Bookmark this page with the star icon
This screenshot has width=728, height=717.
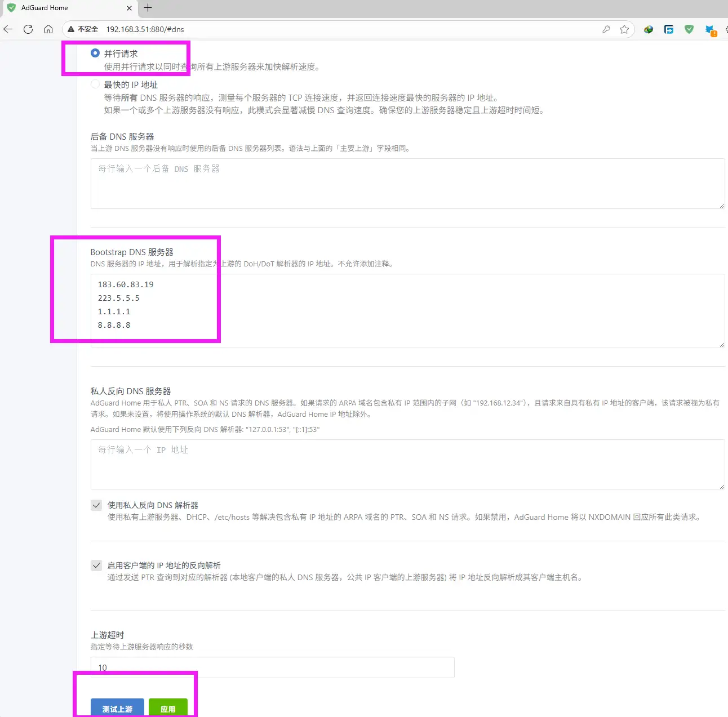point(624,29)
